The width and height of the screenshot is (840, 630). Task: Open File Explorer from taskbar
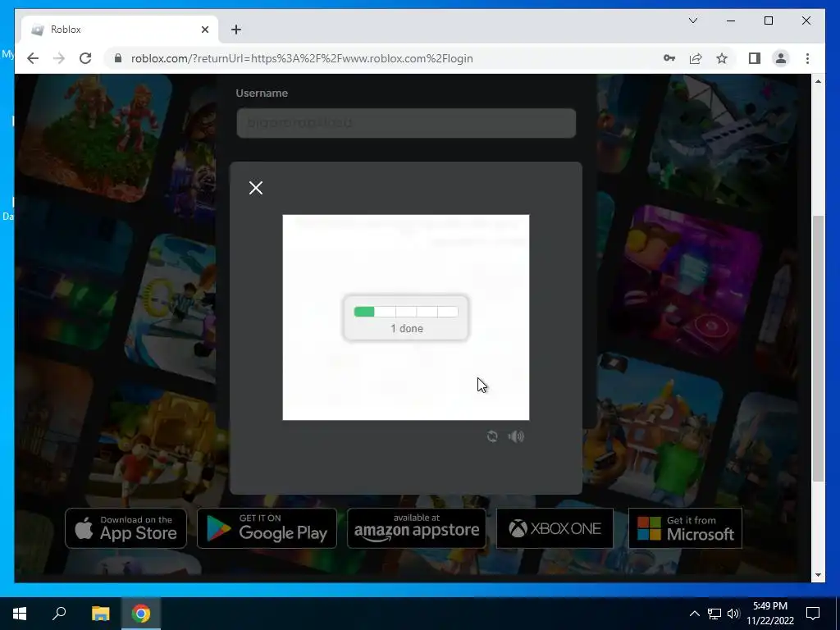[x=100, y=614]
